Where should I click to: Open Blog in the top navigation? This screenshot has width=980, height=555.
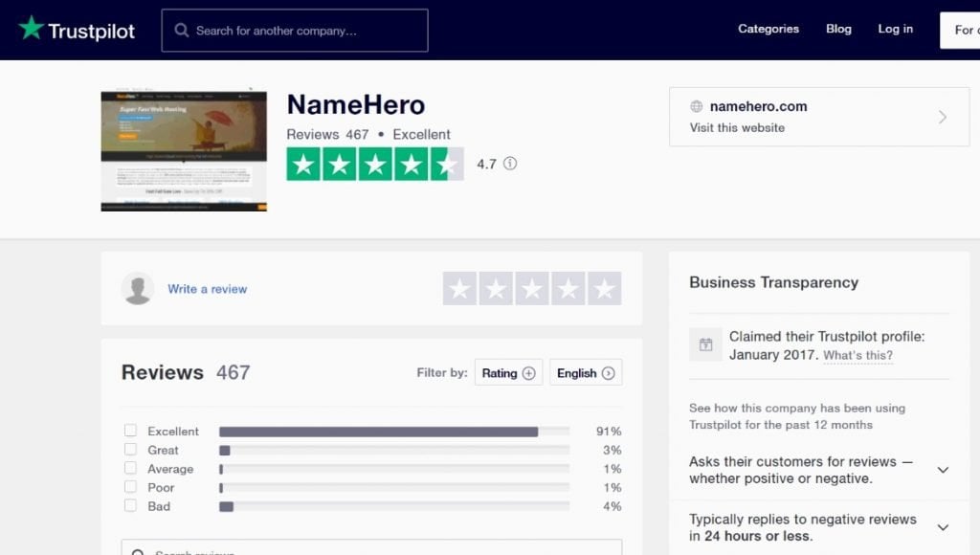click(838, 29)
